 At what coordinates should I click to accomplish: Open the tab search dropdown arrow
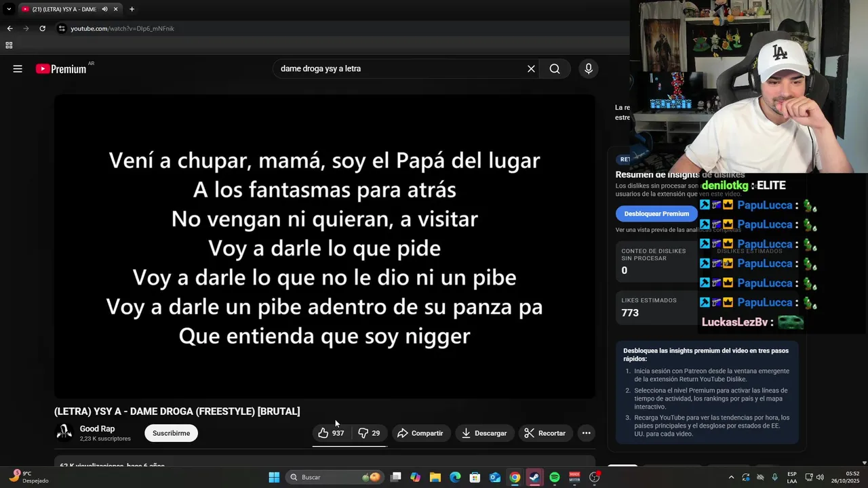pyautogui.click(x=9, y=9)
